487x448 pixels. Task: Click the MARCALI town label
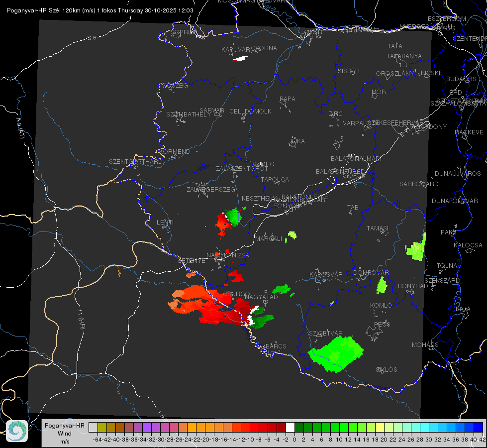(269, 239)
